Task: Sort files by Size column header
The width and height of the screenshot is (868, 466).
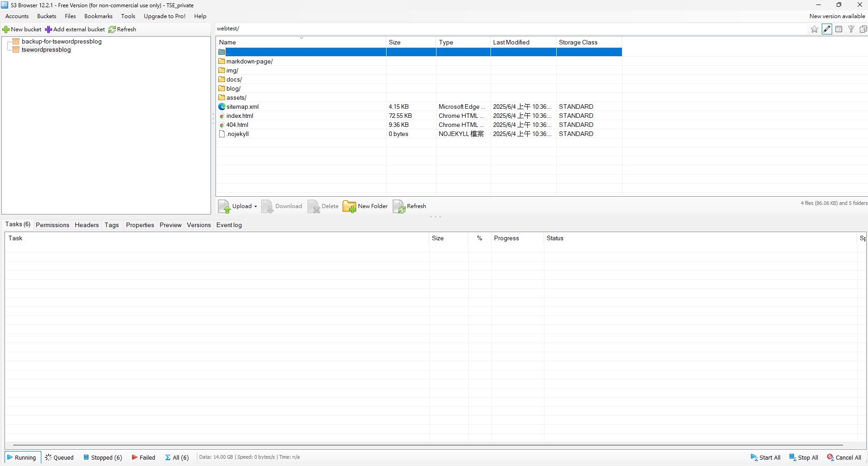Action: pyautogui.click(x=411, y=42)
